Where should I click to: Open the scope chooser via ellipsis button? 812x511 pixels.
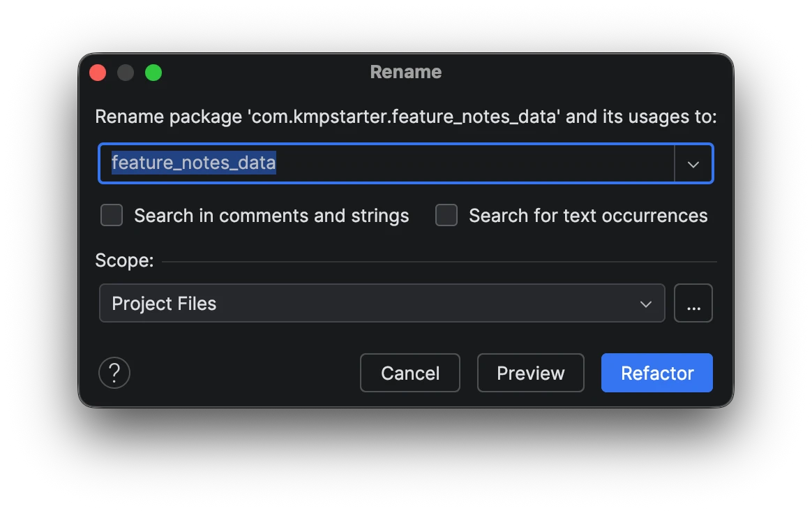pyautogui.click(x=693, y=303)
